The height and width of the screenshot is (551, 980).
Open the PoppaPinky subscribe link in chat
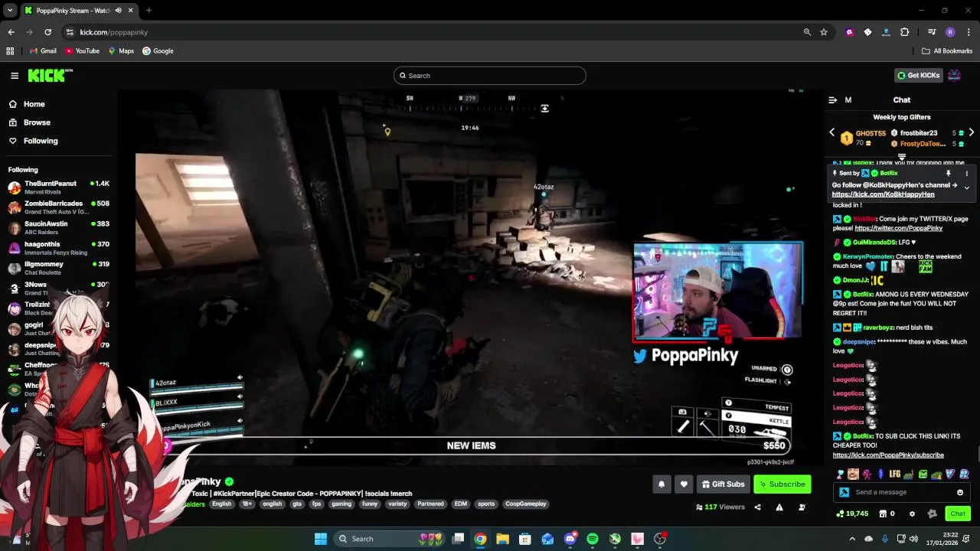pyautogui.click(x=888, y=455)
